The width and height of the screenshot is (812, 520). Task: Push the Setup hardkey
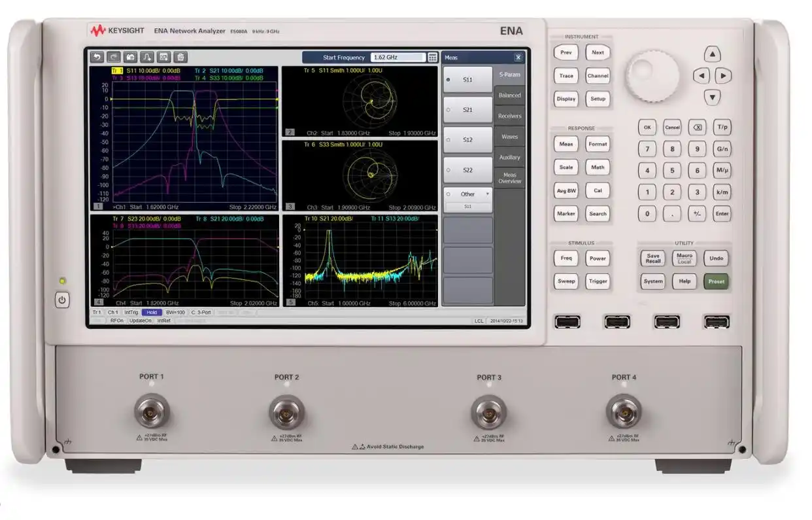[x=598, y=99]
